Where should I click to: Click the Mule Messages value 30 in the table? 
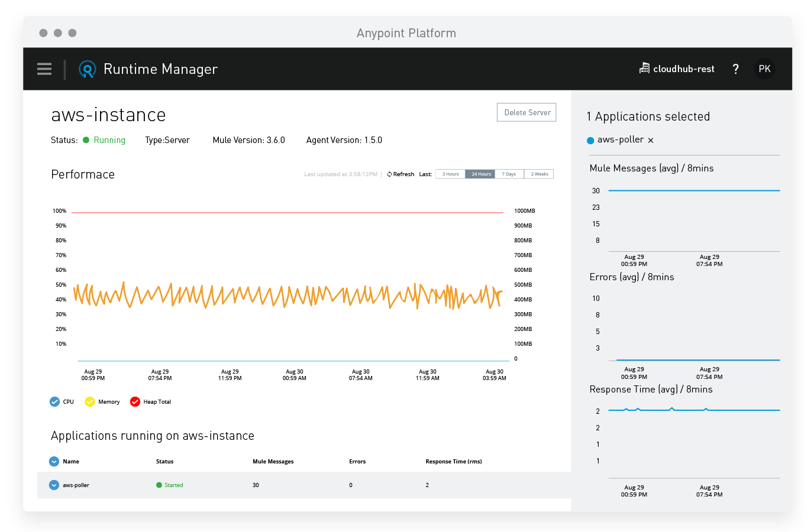[x=256, y=485]
